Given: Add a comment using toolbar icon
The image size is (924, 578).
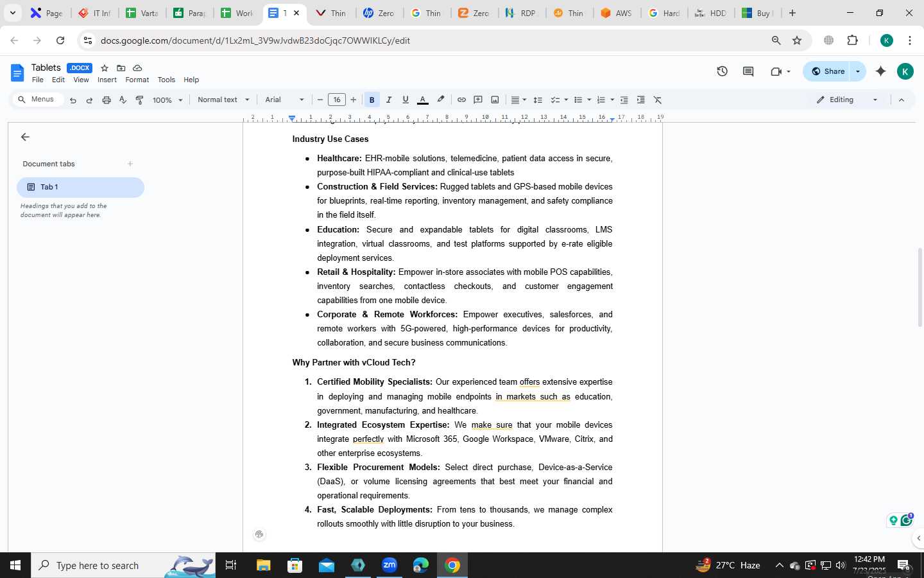Looking at the screenshot, I should point(478,100).
